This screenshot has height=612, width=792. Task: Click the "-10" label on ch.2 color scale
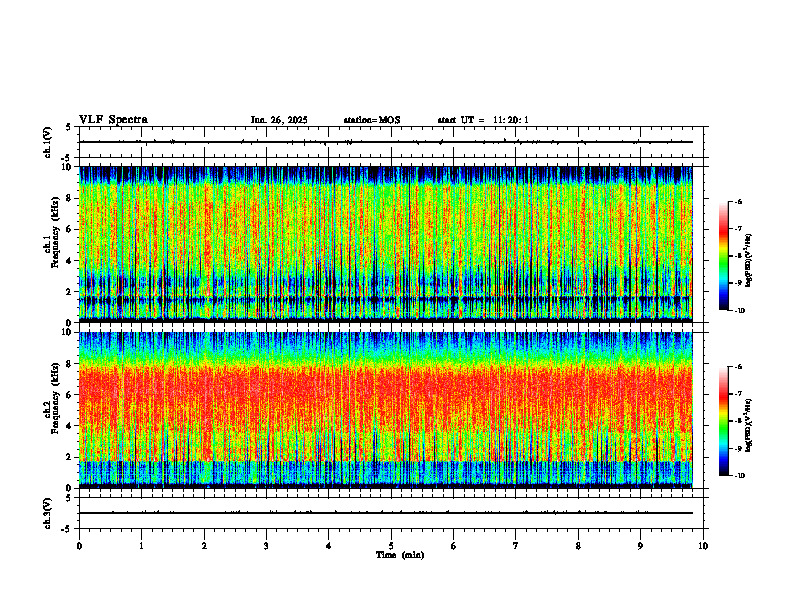pyautogui.click(x=740, y=476)
